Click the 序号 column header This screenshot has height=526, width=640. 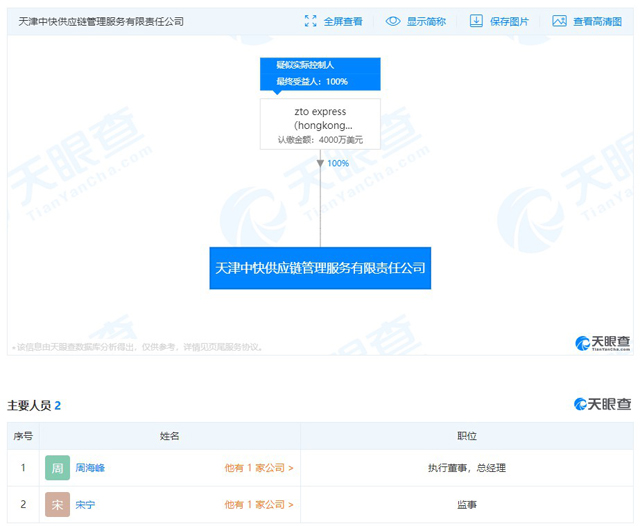pyautogui.click(x=23, y=436)
